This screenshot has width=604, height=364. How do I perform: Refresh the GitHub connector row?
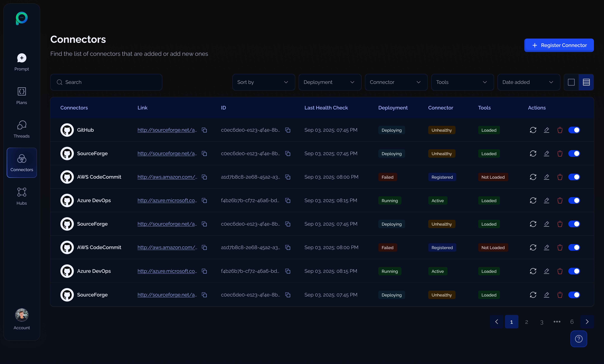point(533,130)
